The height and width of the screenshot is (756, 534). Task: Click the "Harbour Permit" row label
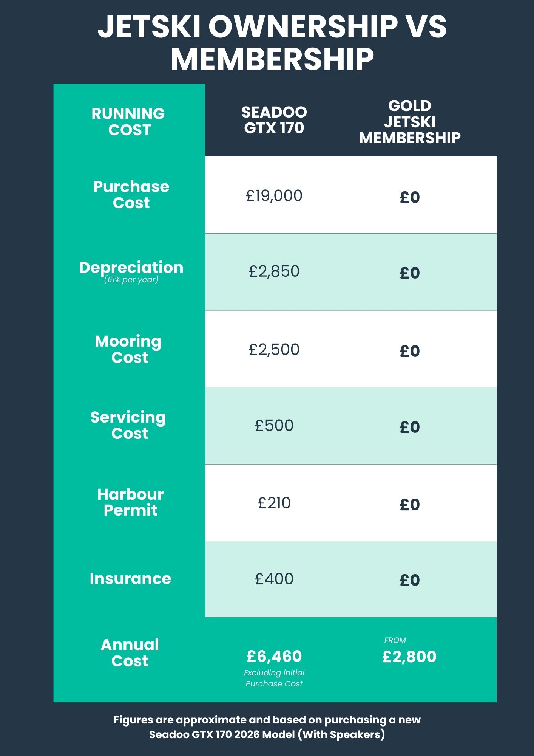tap(130, 502)
